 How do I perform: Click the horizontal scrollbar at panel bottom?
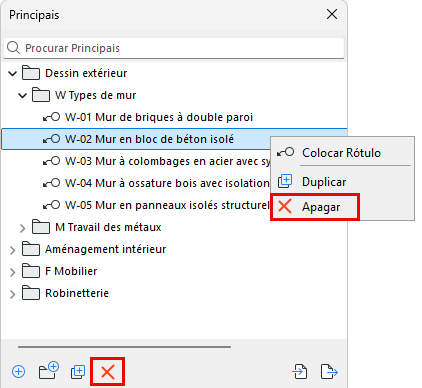tap(124, 347)
